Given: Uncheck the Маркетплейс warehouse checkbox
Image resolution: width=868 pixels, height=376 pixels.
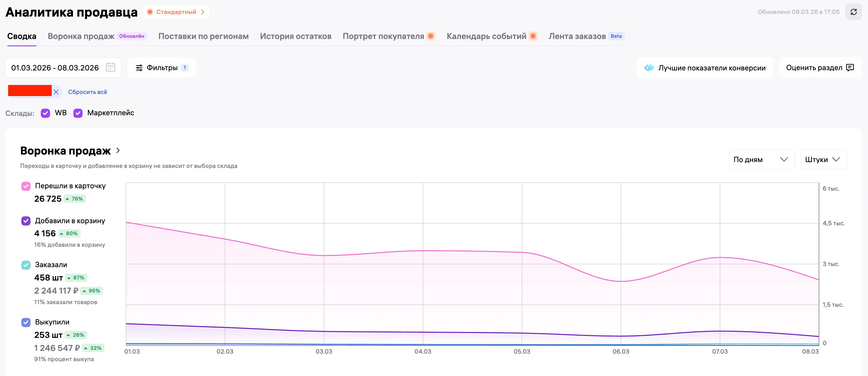Looking at the screenshot, I should pos(78,113).
